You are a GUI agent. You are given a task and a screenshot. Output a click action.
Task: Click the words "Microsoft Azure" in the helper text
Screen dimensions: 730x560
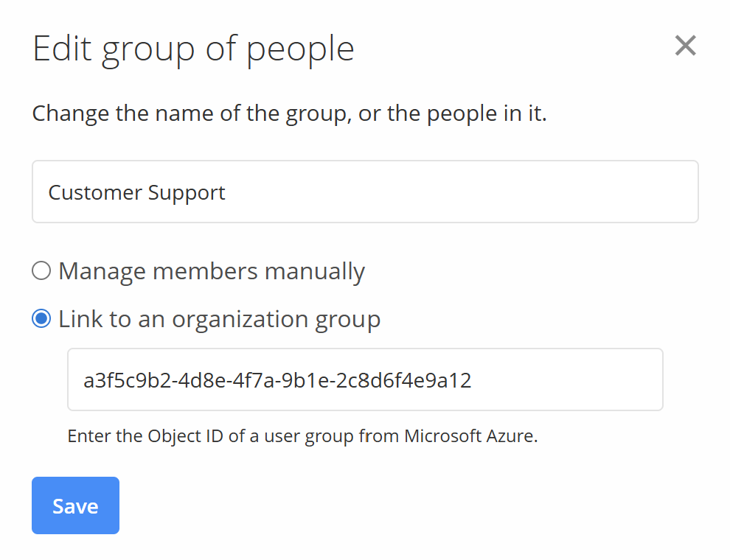tap(469, 435)
